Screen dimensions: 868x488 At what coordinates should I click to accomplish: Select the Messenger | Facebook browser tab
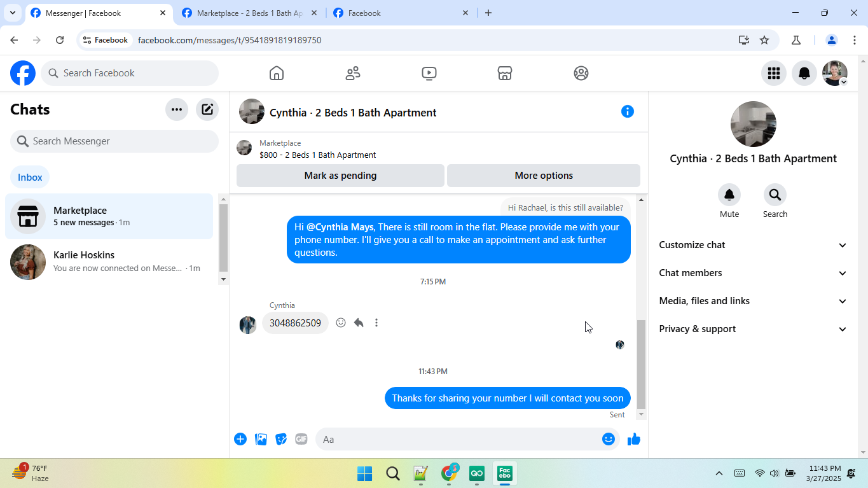click(x=99, y=13)
